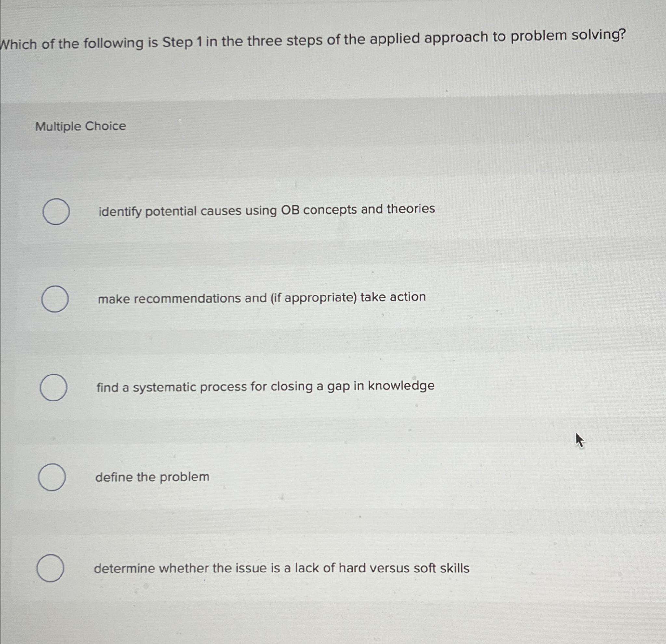Click the 'define the problem' answer text
The height and width of the screenshot is (644, 666).
click(152, 477)
